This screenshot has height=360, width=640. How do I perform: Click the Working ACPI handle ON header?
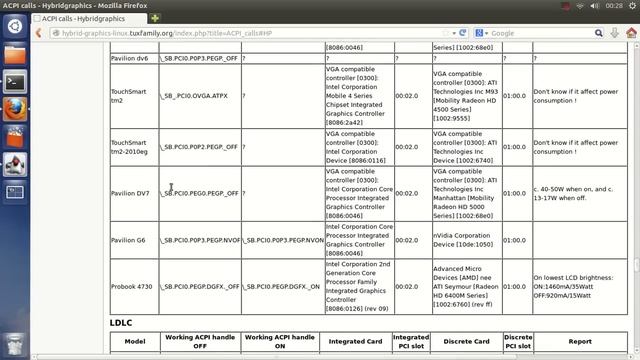280,342
